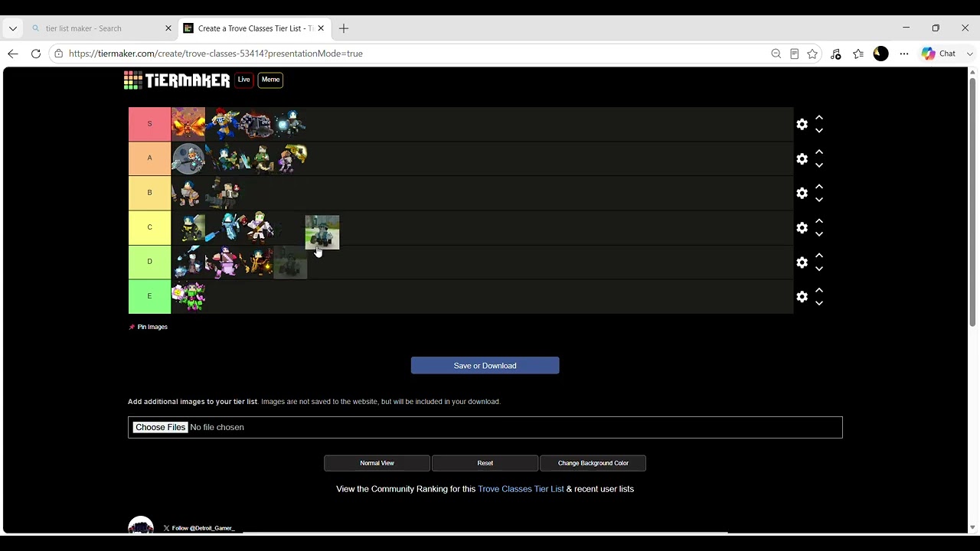The width and height of the screenshot is (980, 551).
Task: Move B tier row down arrow
Action: coord(819,200)
